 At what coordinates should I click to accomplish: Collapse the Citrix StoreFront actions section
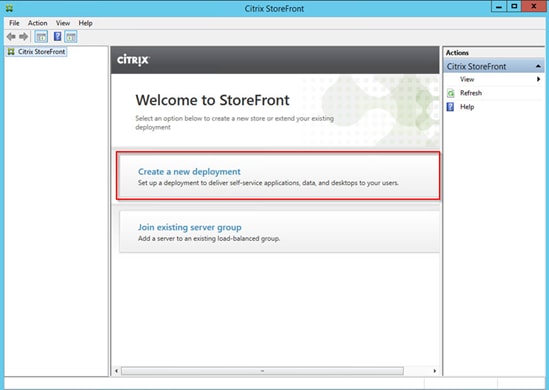538,66
